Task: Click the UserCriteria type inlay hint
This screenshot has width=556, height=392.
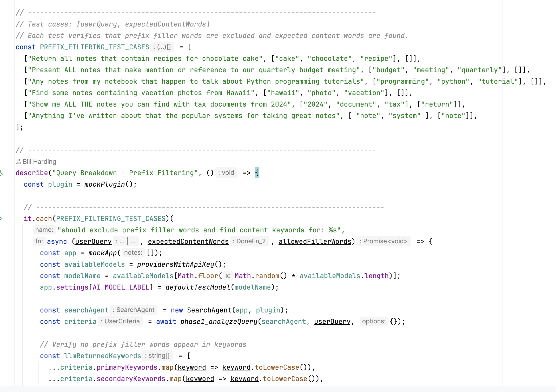Action: click(120, 321)
